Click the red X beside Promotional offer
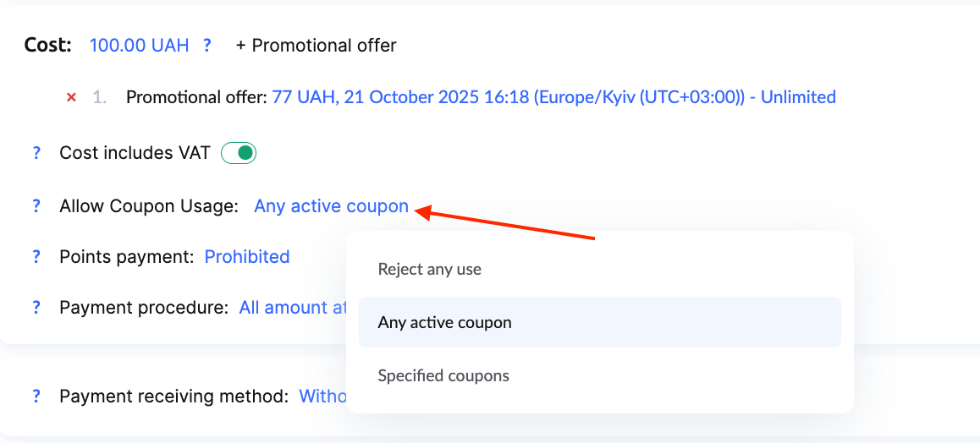The width and height of the screenshot is (980, 443). [x=72, y=97]
